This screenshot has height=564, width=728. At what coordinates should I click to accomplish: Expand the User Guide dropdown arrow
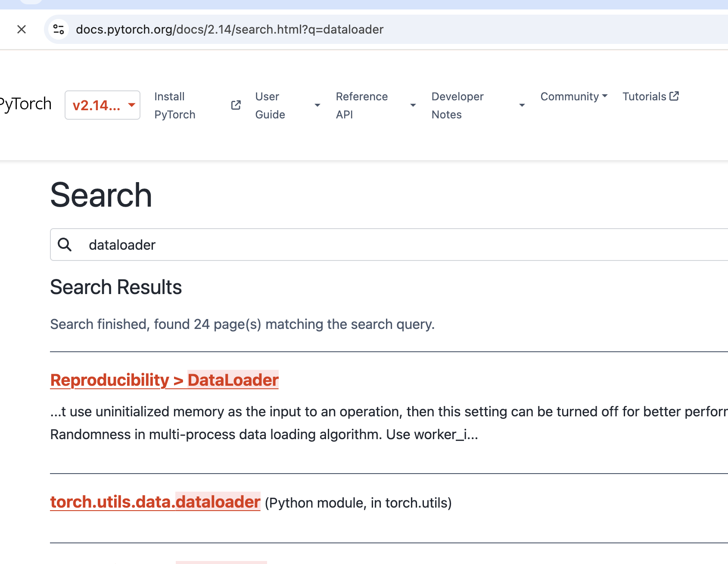tap(317, 105)
